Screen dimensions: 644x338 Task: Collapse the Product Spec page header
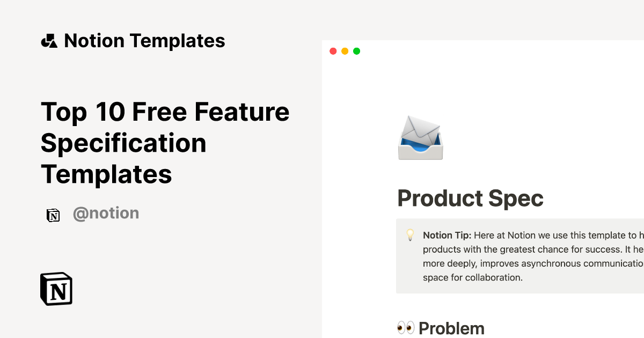[470, 199]
